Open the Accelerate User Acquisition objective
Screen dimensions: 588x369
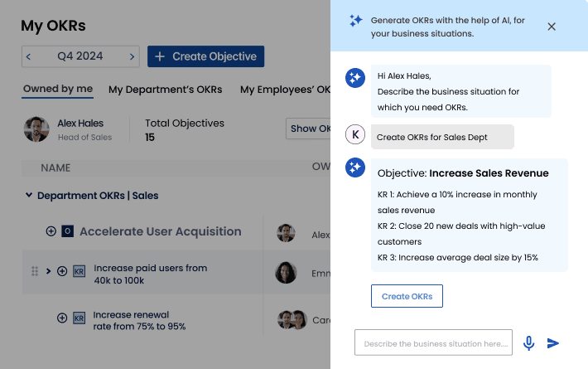tap(161, 231)
